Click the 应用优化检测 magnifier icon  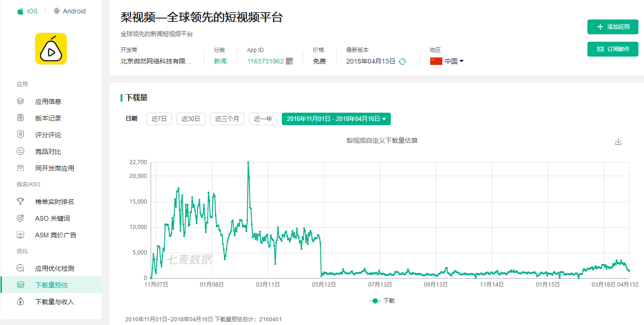coord(20,268)
